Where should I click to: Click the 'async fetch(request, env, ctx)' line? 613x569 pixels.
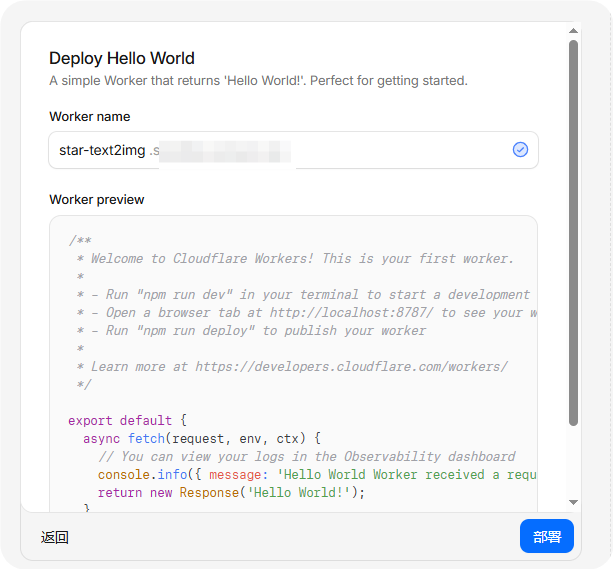point(202,439)
